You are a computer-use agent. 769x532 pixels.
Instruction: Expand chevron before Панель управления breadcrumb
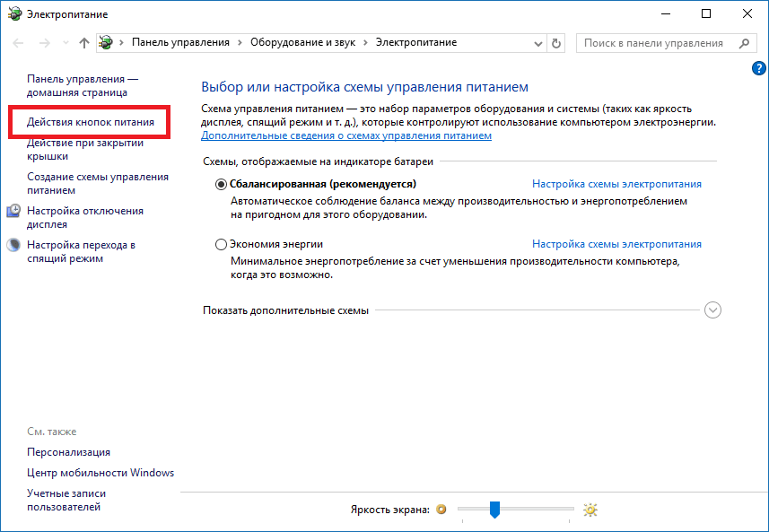click(x=122, y=43)
